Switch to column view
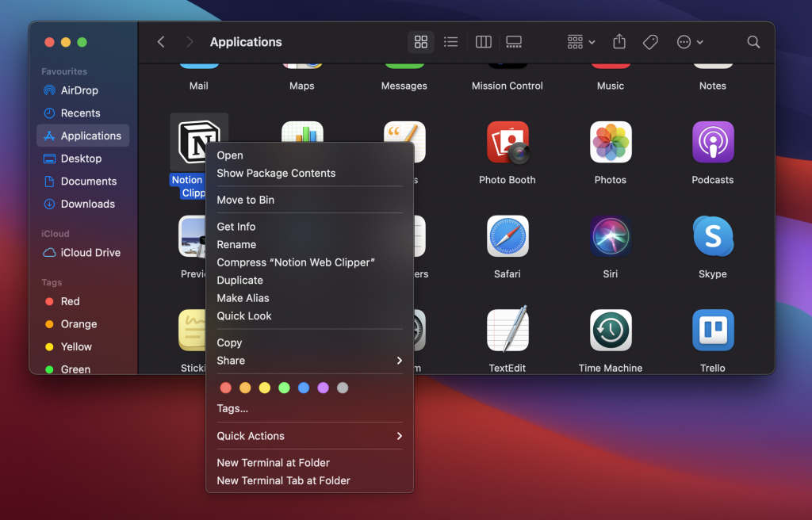The image size is (812, 520). tap(483, 42)
